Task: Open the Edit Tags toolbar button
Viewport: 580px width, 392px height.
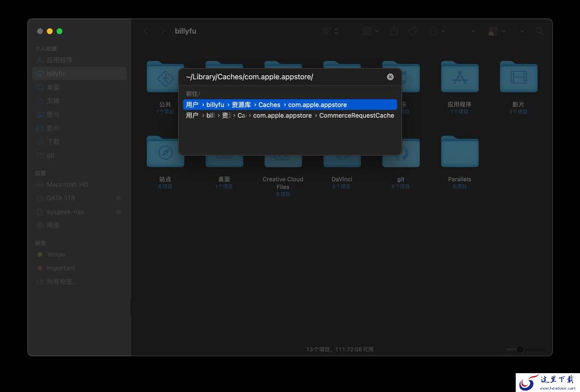Action: [413, 31]
